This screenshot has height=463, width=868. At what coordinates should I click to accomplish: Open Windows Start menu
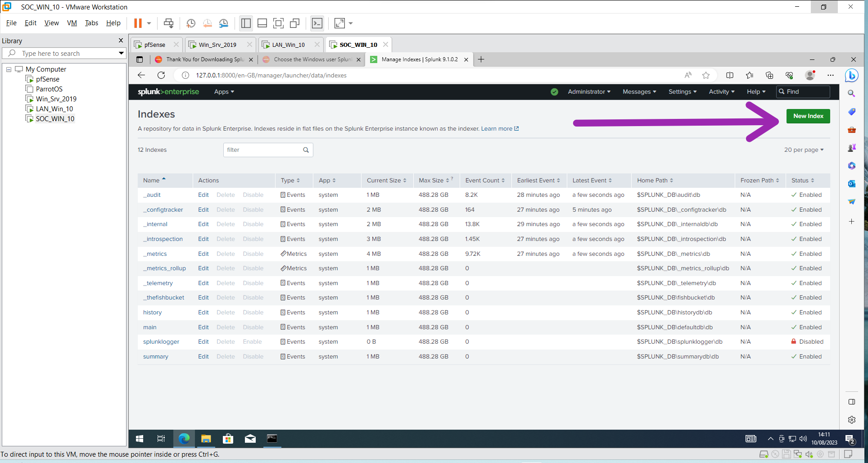point(140,439)
